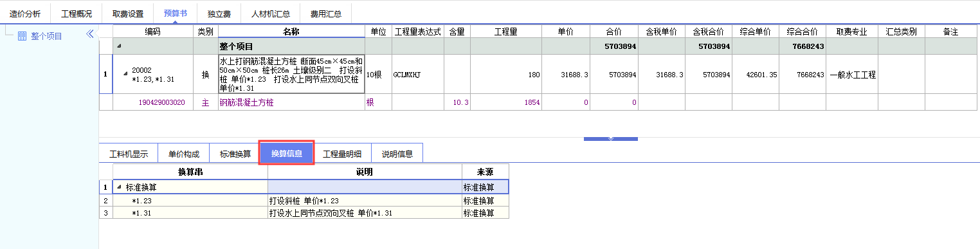Open the 人材机汇总 tab
This screenshot has width=980, height=249.
[x=271, y=14]
